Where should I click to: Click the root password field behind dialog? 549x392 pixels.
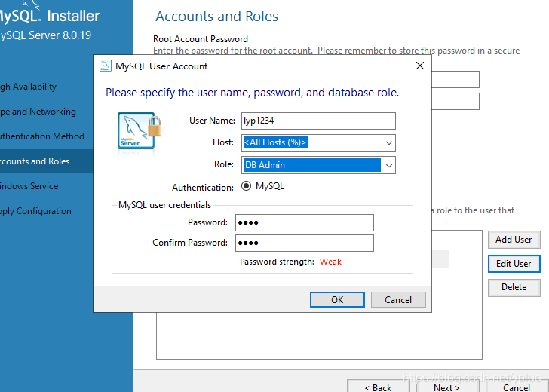(x=455, y=79)
